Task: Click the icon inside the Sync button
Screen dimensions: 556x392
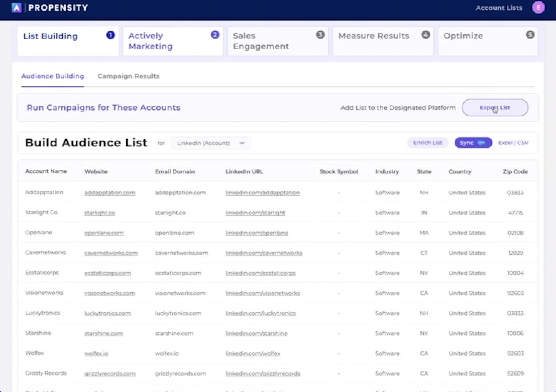Action: 481,143
